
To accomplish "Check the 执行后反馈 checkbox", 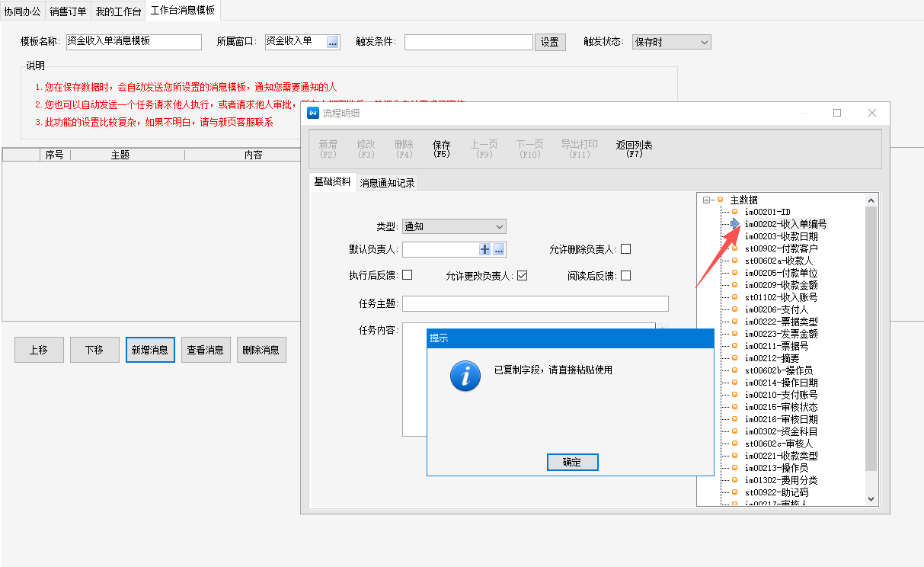I will coord(407,275).
